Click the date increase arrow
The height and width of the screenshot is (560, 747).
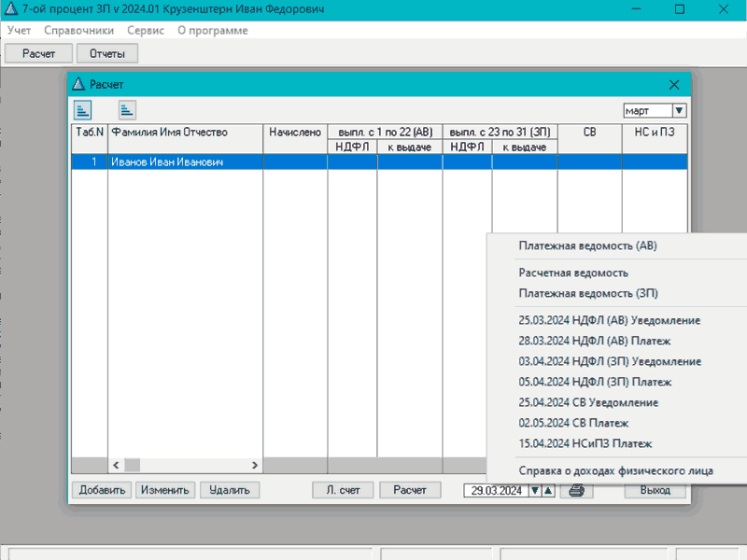point(548,490)
